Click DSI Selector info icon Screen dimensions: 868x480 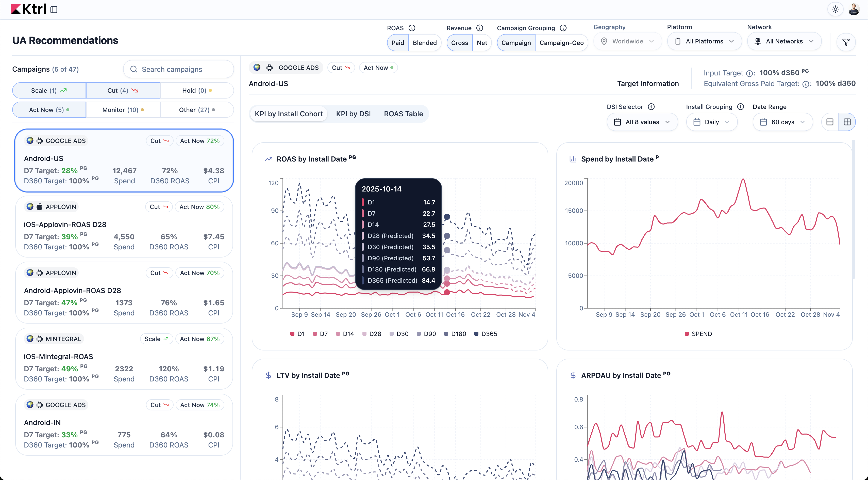coord(651,107)
